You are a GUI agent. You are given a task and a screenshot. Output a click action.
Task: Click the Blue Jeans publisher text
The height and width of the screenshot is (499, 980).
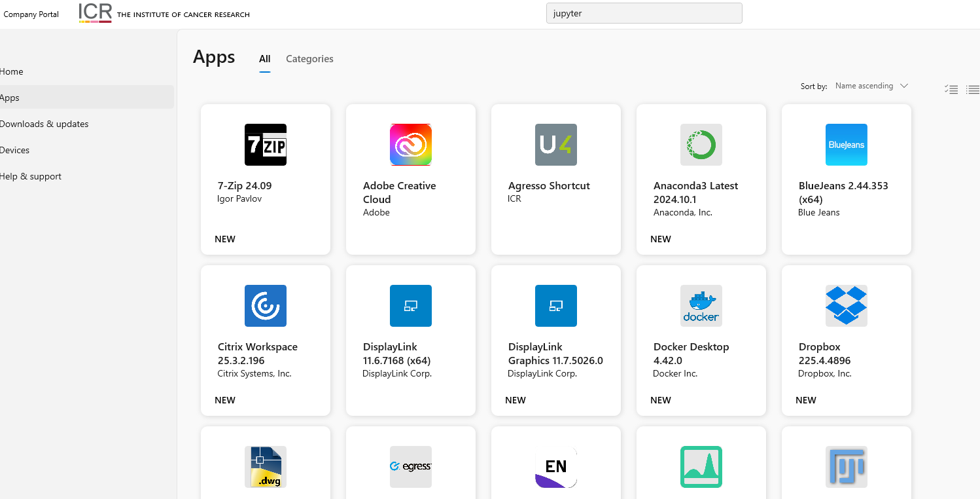click(x=819, y=212)
